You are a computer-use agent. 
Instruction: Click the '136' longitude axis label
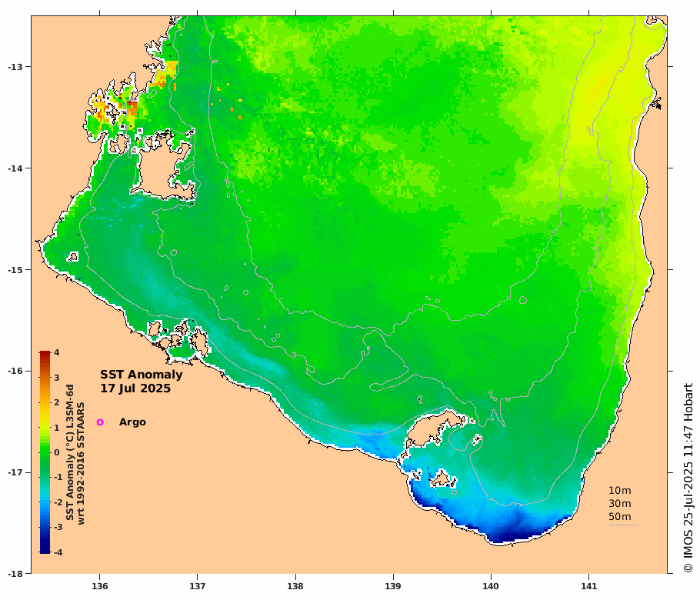tap(99, 586)
